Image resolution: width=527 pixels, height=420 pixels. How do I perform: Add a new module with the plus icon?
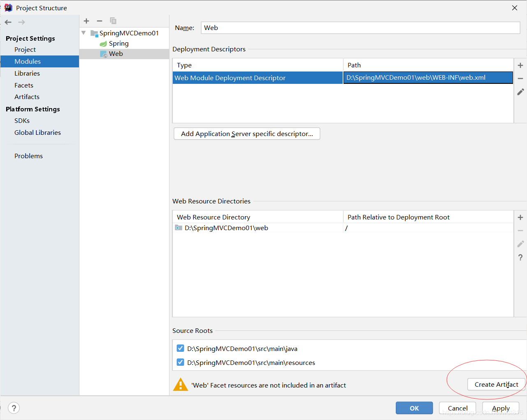pyautogui.click(x=86, y=21)
